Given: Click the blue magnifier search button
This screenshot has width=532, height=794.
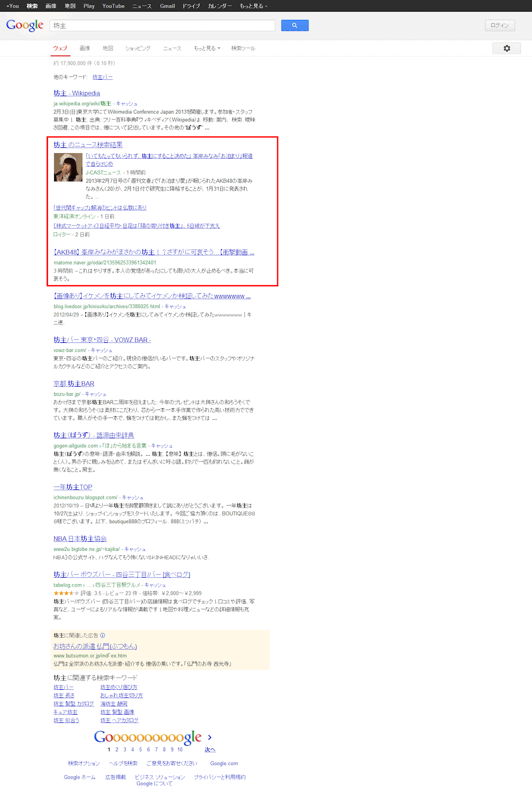Looking at the screenshot, I should pyautogui.click(x=295, y=25).
